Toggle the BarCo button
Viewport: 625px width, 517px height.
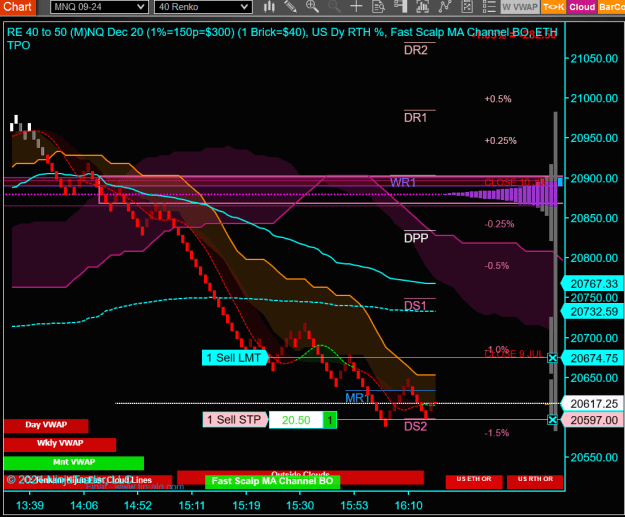[611, 7]
